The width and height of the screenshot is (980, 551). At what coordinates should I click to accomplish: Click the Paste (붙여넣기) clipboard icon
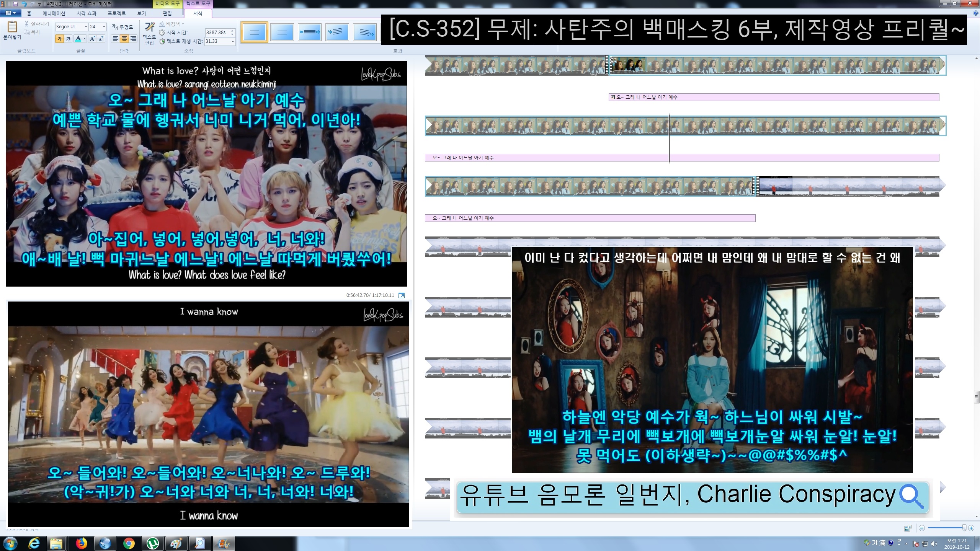(12, 27)
